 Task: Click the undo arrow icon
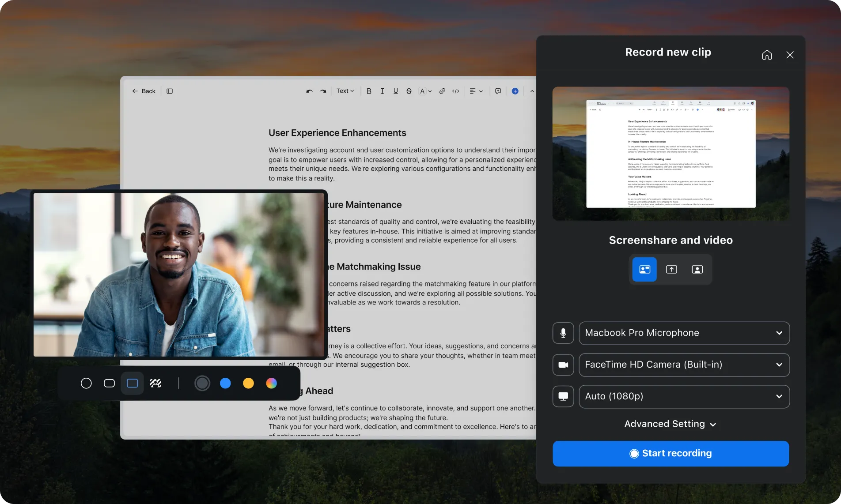[309, 91]
